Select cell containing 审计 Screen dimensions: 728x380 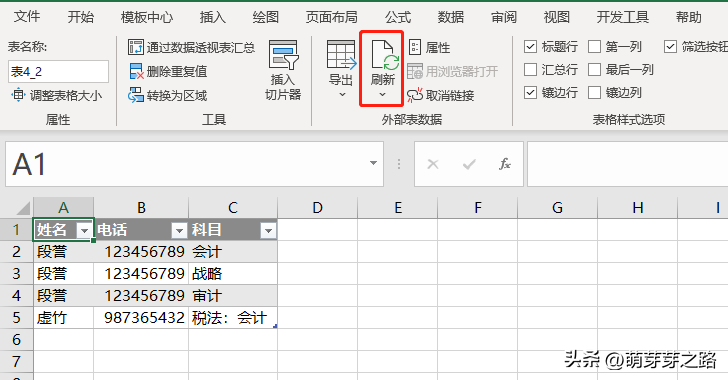tap(233, 295)
